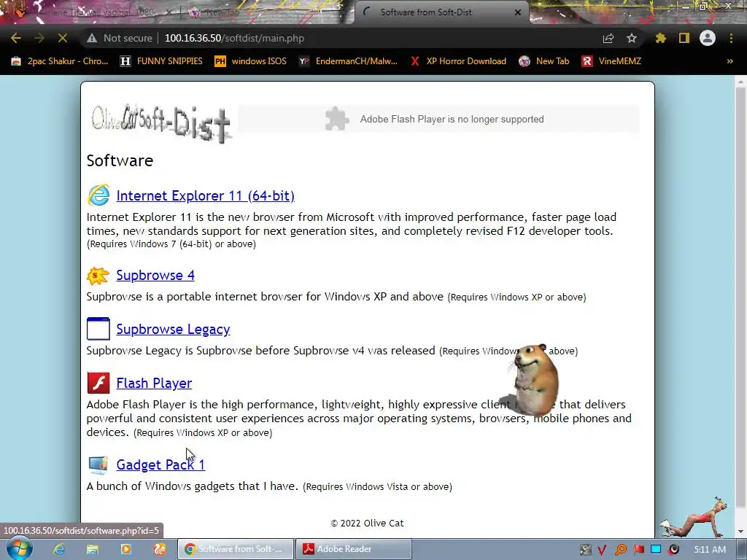Go back with the browser back arrow

[16, 38]
